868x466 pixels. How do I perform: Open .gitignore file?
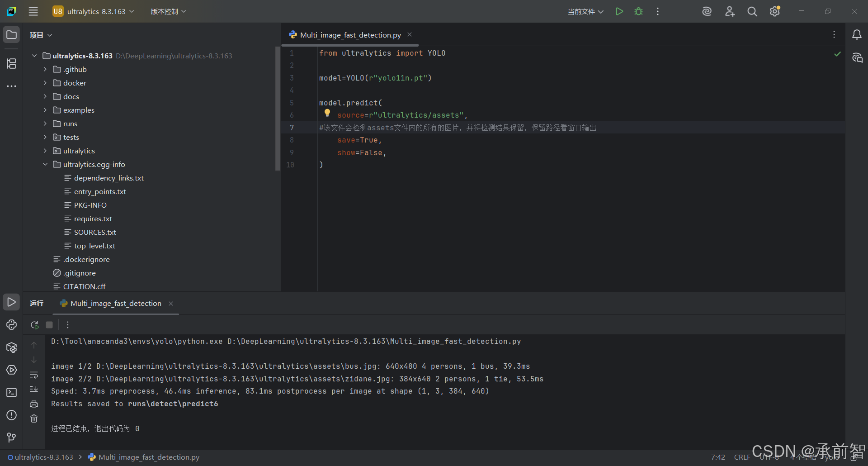[x=80, y=273]
